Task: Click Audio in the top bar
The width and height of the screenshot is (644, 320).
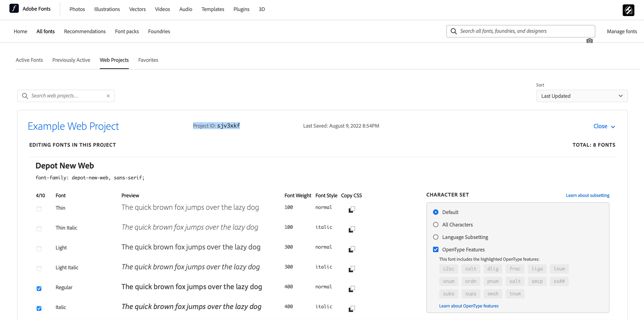Action: (186, 9)
